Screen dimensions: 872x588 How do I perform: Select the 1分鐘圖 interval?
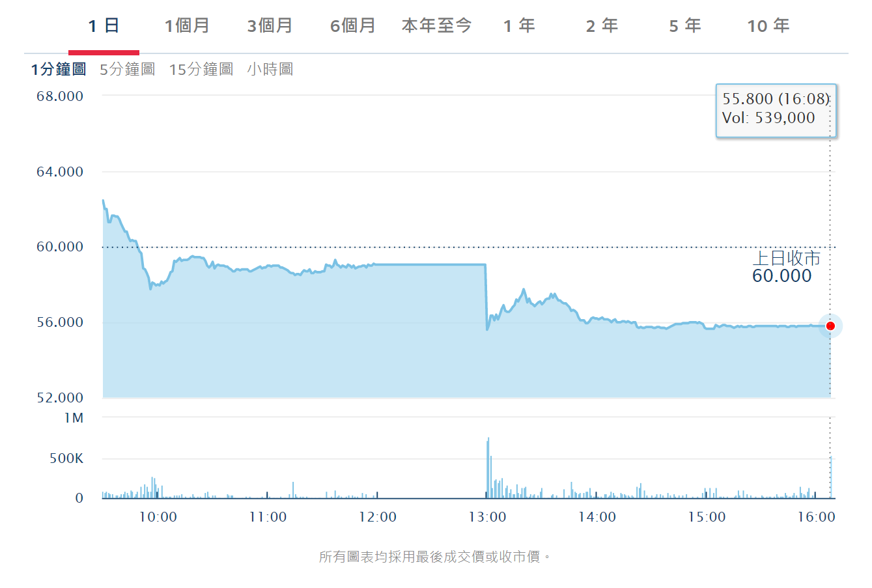(x=59, y=69)
